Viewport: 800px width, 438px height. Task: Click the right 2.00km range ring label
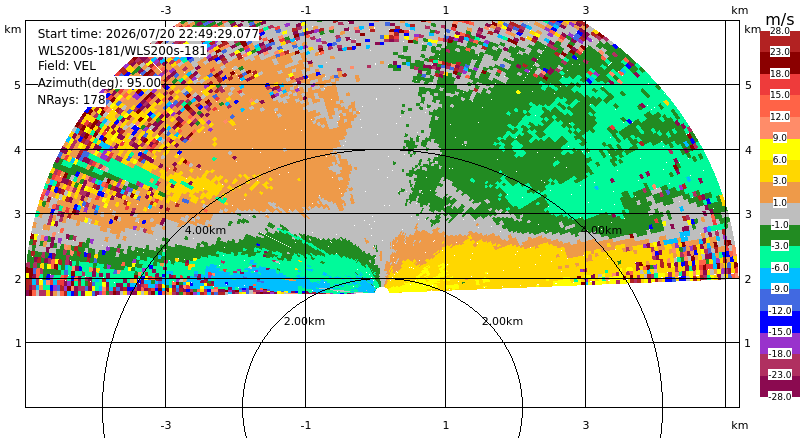click(503, 321)
